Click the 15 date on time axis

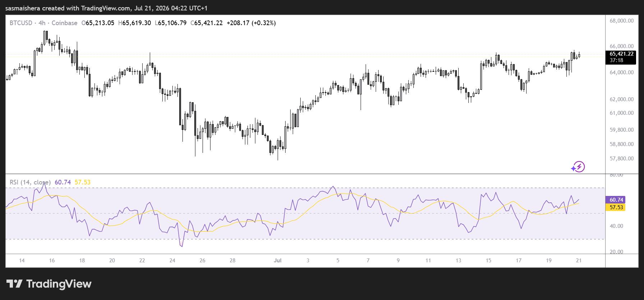tap(488, 261)
